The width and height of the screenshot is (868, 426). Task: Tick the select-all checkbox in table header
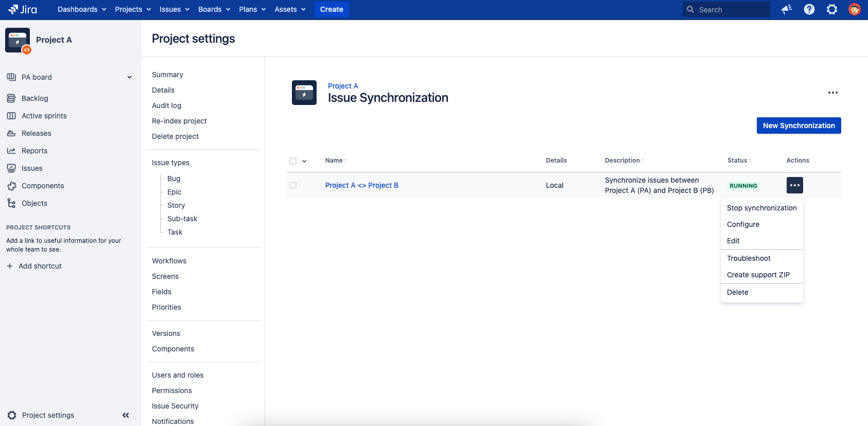tap(293, 161)
